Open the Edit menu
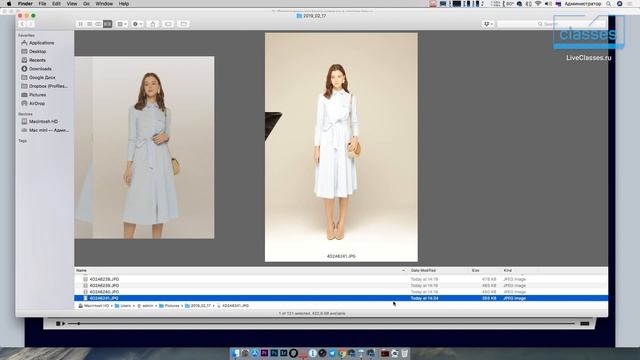This screenshot has width=640, height=360. coord(56,4)
